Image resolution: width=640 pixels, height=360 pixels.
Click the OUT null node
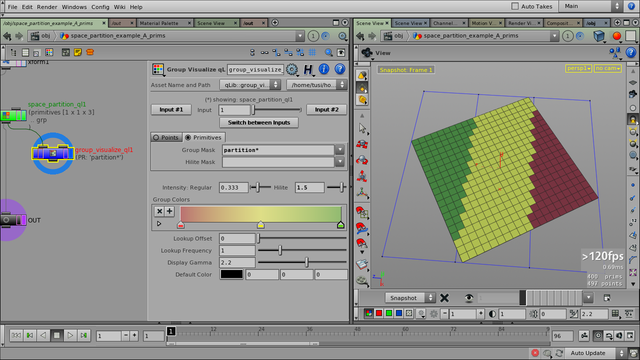pyautogui.click(x=13, y=220)
